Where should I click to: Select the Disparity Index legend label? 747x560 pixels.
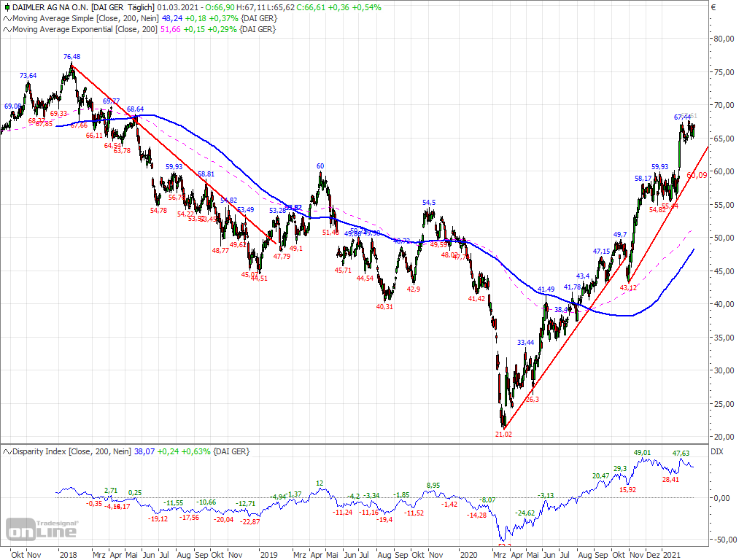(71, 451)
